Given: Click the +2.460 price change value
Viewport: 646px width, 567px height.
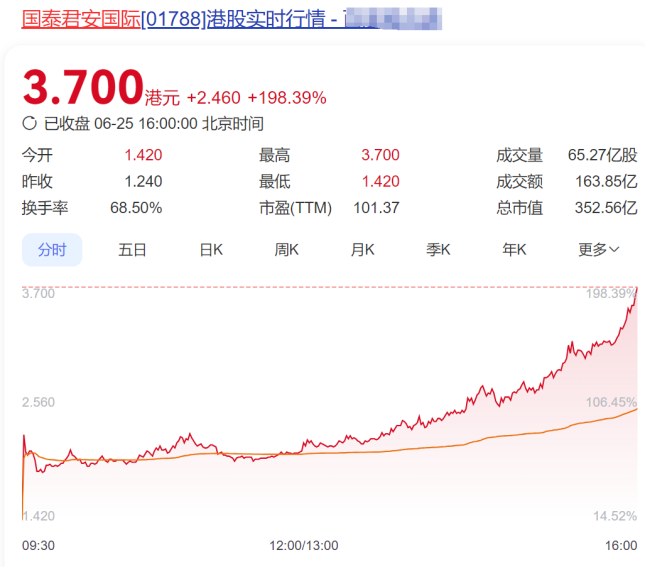Looking at the screenshot, I should click(x=213, y=98).
